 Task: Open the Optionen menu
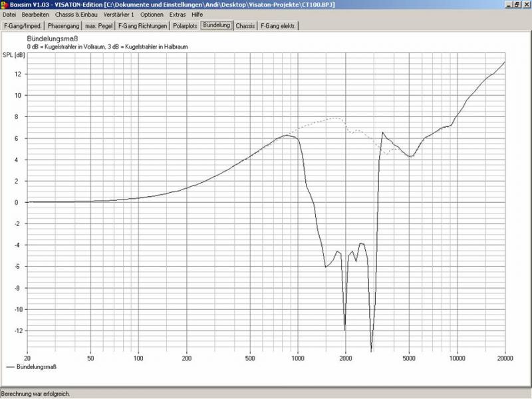pos(152,15)
